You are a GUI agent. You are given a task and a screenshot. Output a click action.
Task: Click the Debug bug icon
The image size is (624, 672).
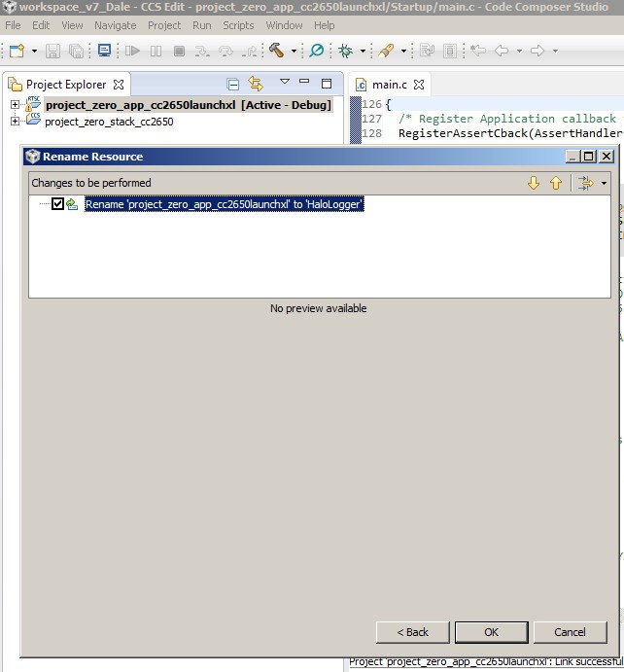(345, 51)
